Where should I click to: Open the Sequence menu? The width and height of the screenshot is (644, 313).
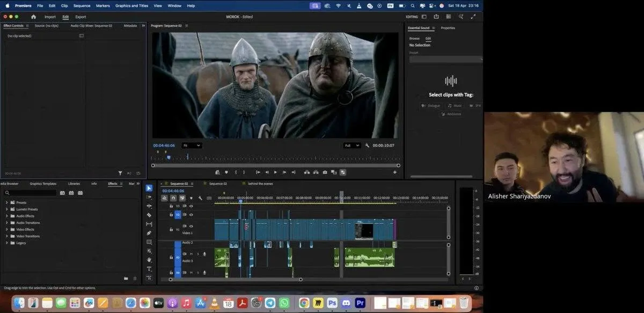[x=82, y=5]
